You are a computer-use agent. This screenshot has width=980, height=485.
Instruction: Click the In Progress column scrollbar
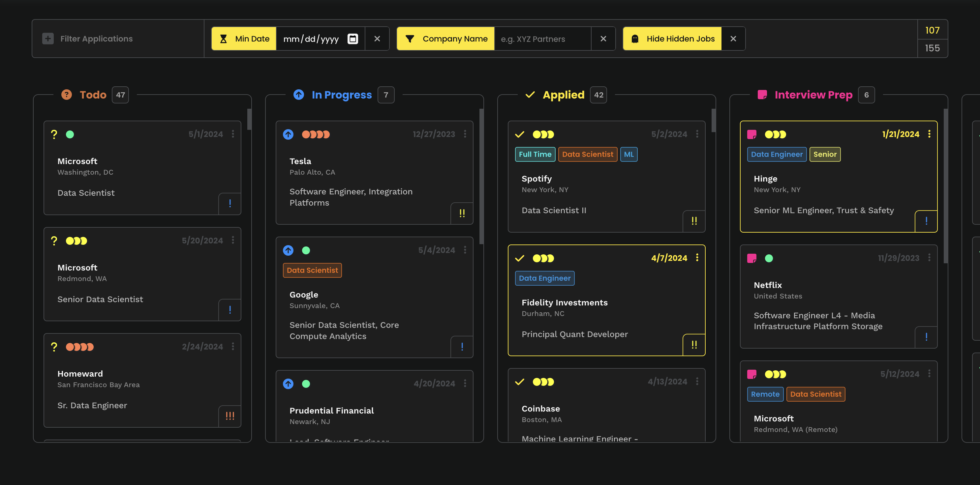(x=481, y=176)
